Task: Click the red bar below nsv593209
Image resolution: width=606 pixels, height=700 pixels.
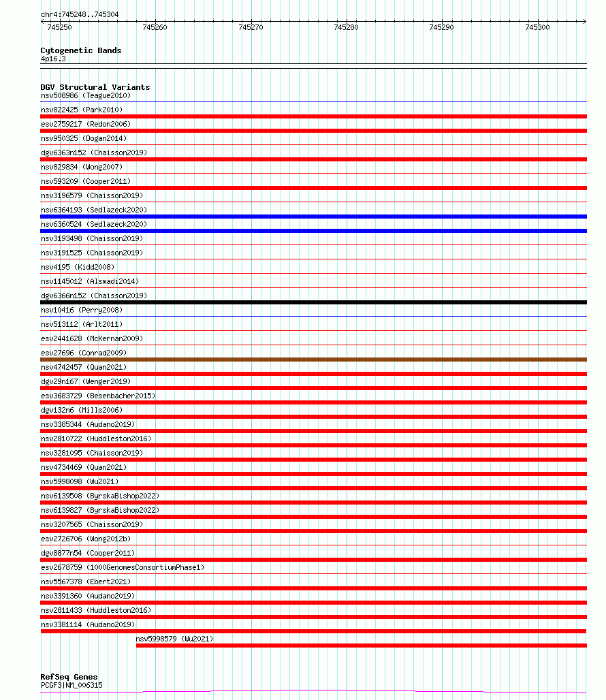Action: pyautogui.click(x=313, y=188)
